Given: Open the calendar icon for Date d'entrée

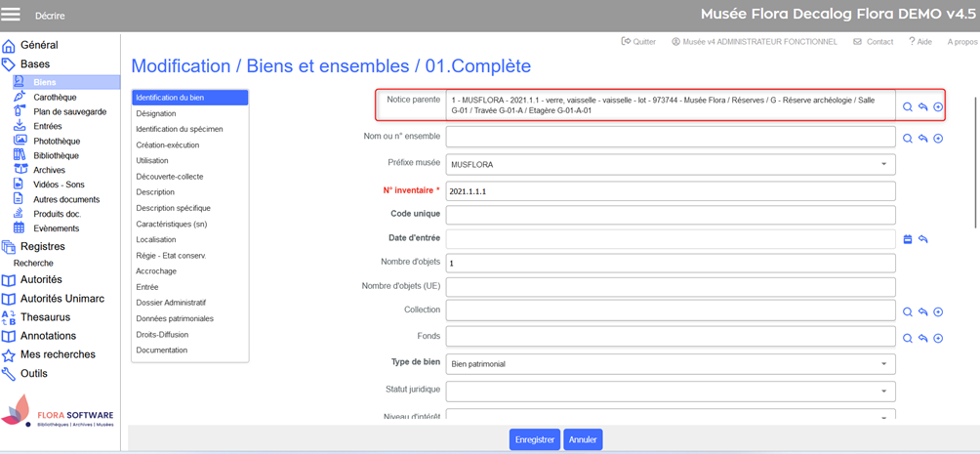Looking at the screenshot, I should 907,239.
